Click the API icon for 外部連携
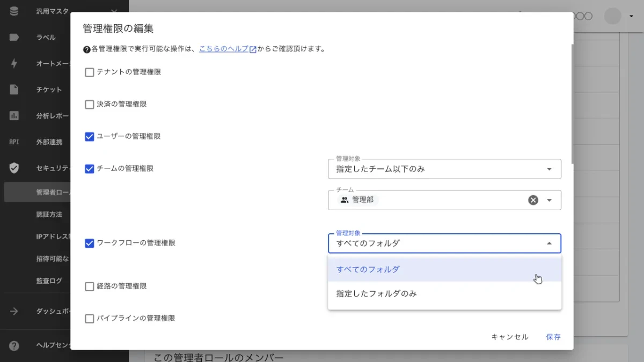Image resolution: width=644 pixels, height=362 pixels. click(x=14, y=142)
